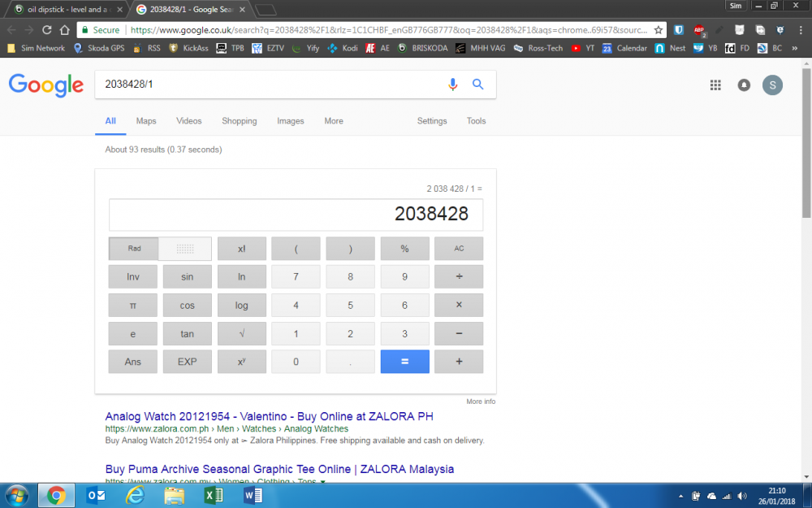
Task: Open the Skoda GPS bookmark
Action: click(x=99, y=48)
